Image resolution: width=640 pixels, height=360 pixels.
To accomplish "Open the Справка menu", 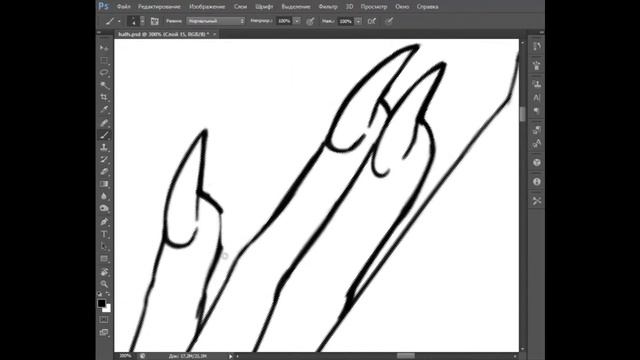I will (428, 7).
